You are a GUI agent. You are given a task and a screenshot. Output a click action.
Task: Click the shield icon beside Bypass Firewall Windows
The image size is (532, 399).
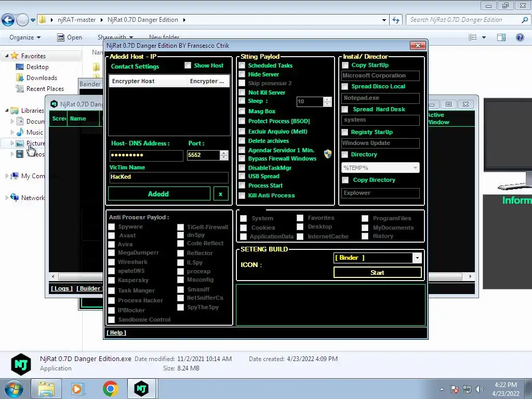[x=327, y=154]
